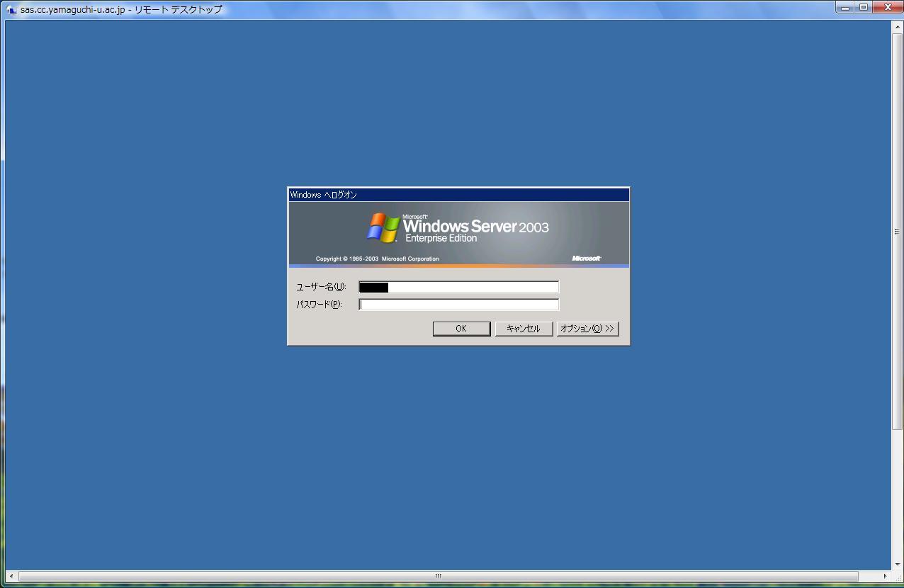Restore down the Remote Desktop window

coord(864,8)
